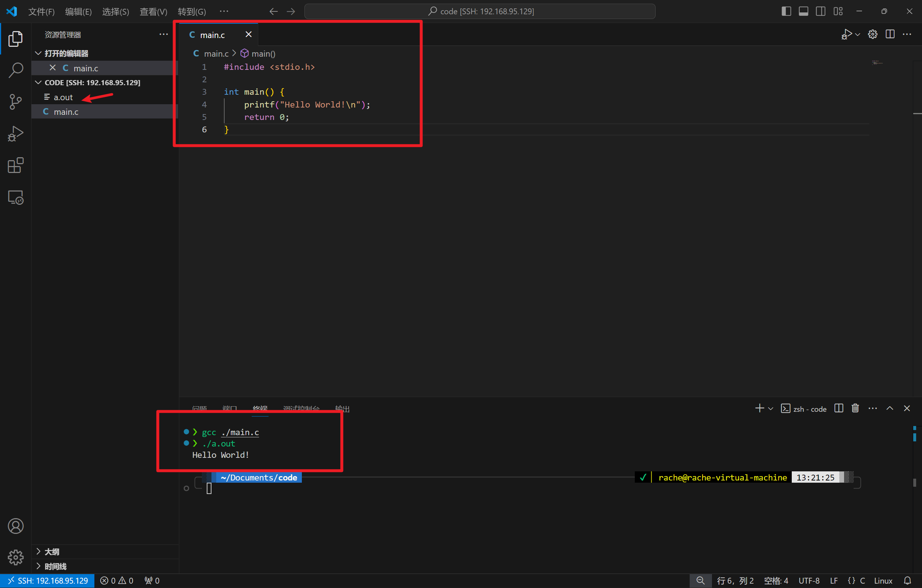Open the Accounts menu icon
This screenshot has height=588, width=922.
[15, 526]
